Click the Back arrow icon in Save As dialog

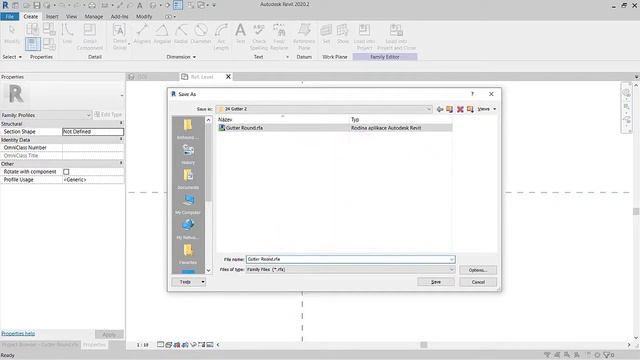pyautogui.click(x=440, y=109)
